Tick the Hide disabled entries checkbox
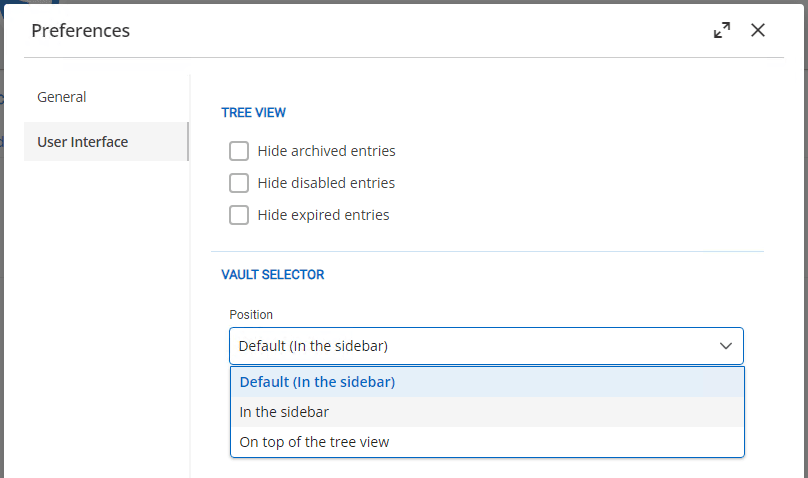Viewport: 808px width, 478px height. 239,183
